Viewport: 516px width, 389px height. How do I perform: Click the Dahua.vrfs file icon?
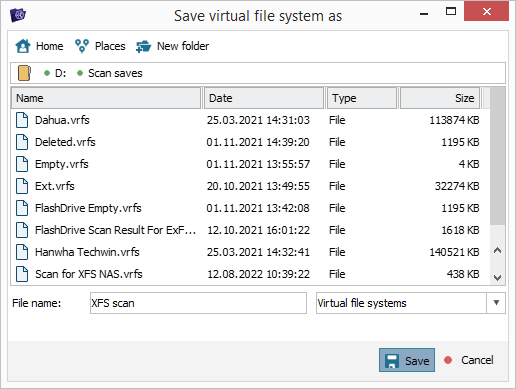click(x=22, y=120)
